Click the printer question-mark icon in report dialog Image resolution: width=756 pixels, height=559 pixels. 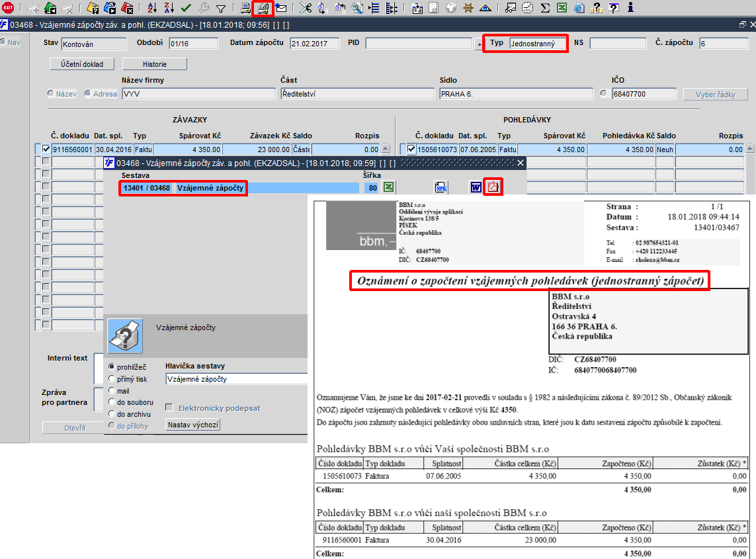(x=125, y=336)
